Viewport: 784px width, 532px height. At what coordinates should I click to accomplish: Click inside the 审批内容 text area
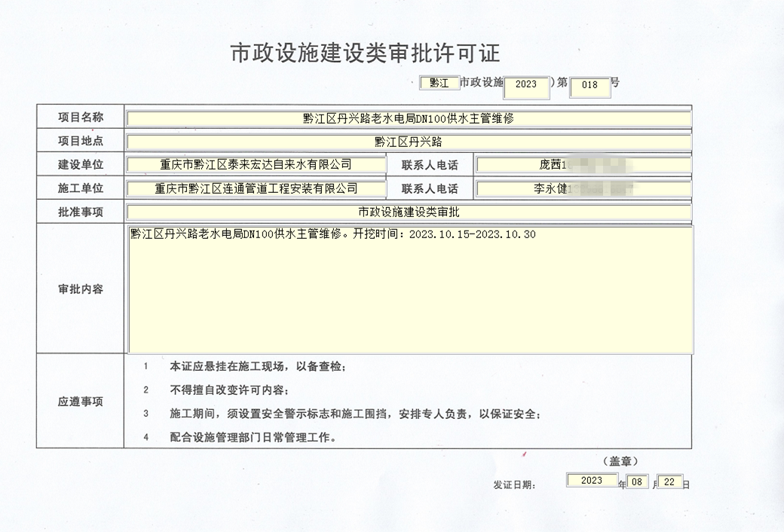(411, 290)
